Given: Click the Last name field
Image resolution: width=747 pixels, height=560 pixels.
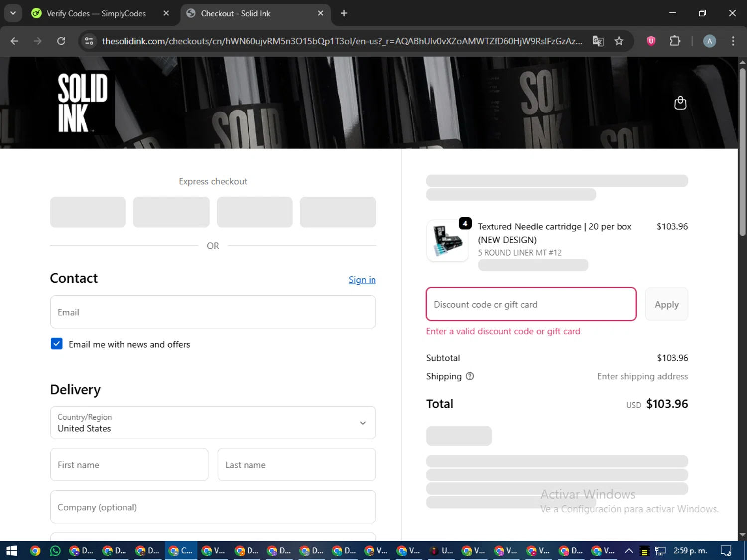Looking at the screenshot, I should tap(297, 465).
